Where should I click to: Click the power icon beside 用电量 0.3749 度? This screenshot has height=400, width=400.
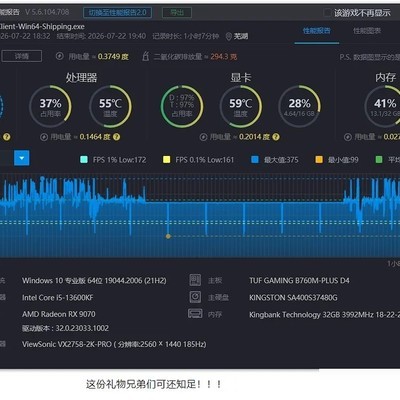click(x=60, y=56)
